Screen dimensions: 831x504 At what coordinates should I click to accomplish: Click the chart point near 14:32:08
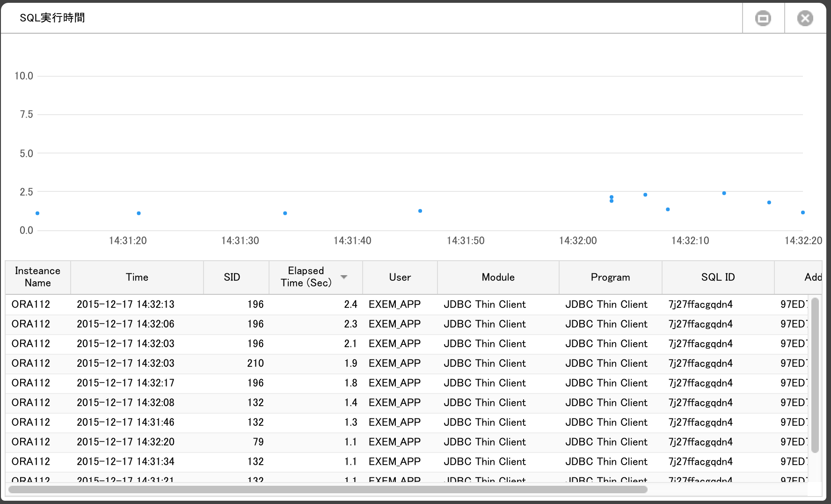point(668,210)
